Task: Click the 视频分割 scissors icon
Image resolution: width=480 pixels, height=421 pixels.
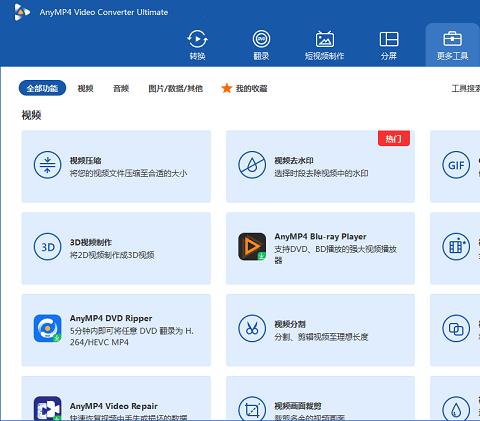Action: coord(252,328)
